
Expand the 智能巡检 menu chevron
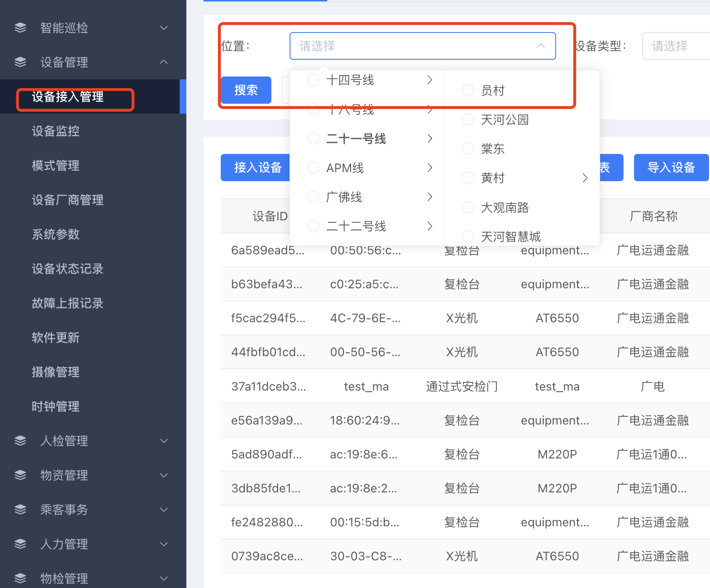164,28
